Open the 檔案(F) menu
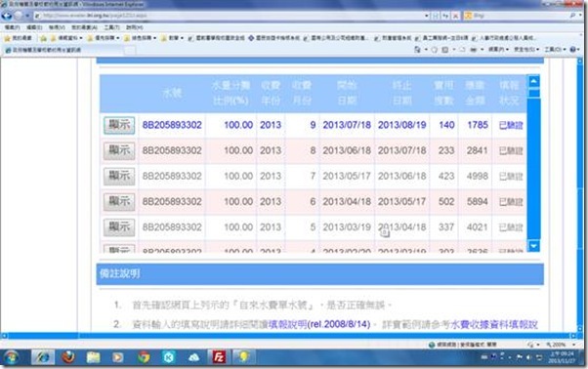The height and width of the screenshot is (369, 588). click(12, 27)
